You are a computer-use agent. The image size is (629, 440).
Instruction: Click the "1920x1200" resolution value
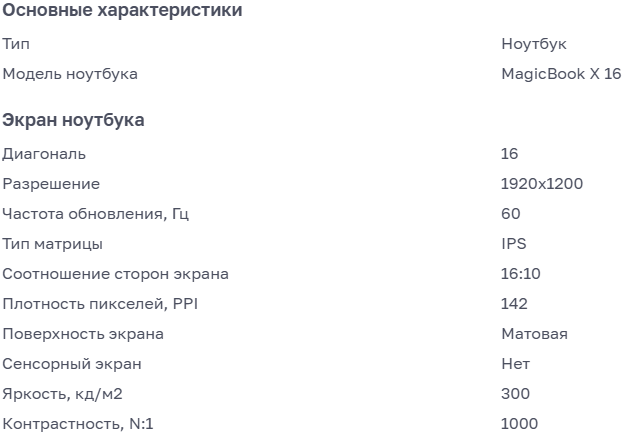tap(542, 184)
